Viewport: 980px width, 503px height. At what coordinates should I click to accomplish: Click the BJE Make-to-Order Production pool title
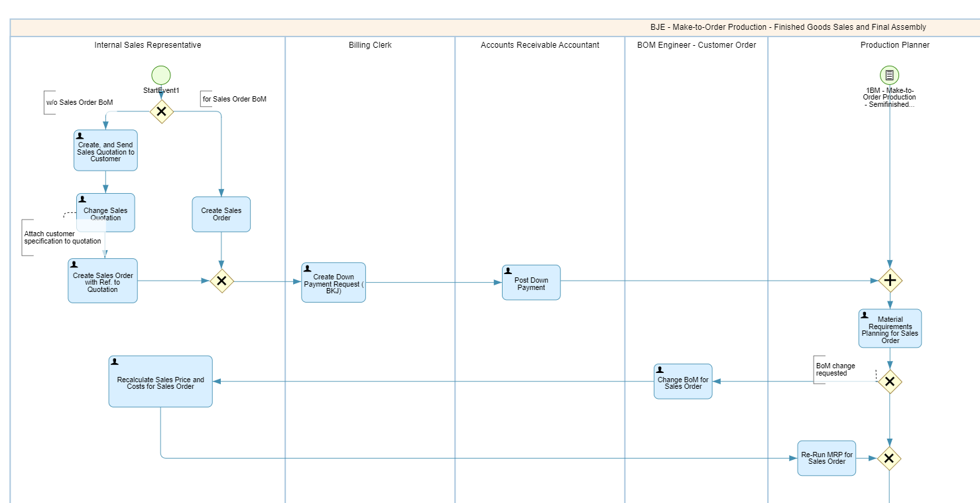(x=788, y=27)
